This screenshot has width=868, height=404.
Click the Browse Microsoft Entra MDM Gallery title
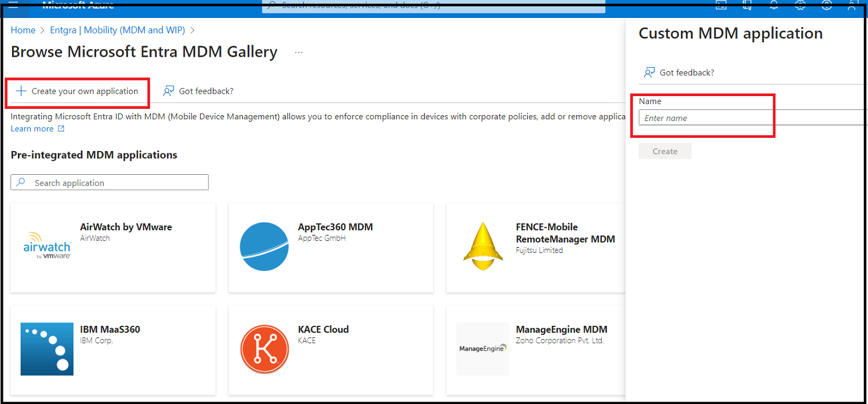coord(144,52)
